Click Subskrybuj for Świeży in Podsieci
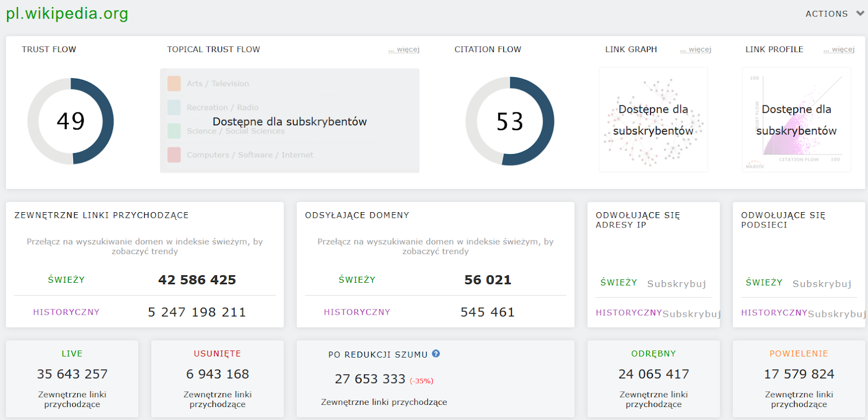The width and height of the screenshot is (868, 420). pos(822,284)
